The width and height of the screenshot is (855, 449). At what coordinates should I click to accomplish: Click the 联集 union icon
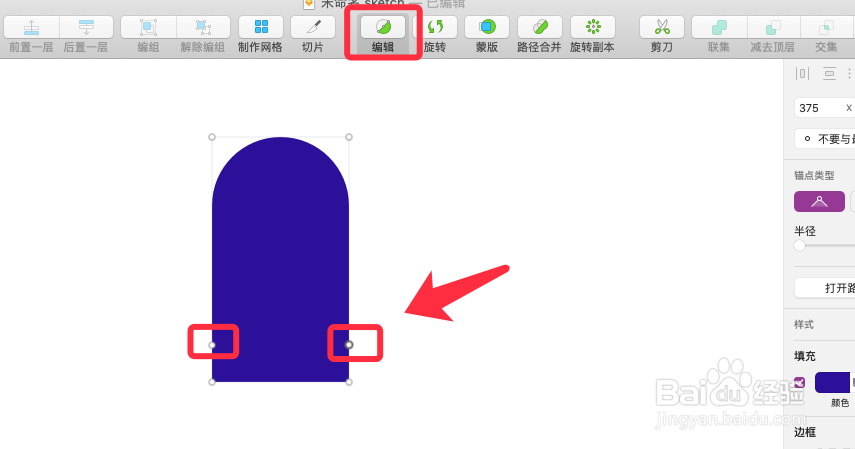[x=719, y=27]
